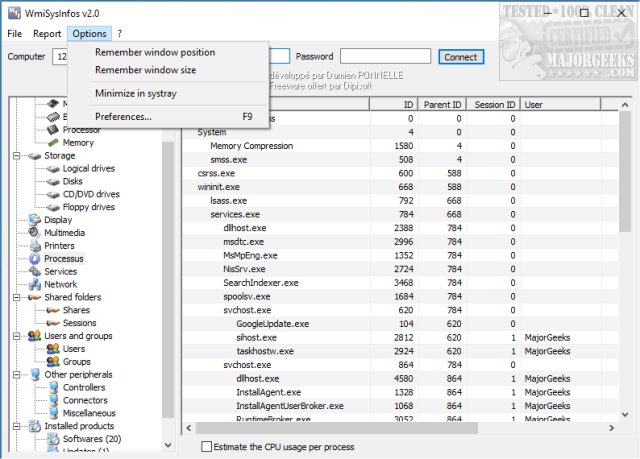The width and height of the screenshot is (640, 459).
Task: Click the Printers icon
Action: tap(36, 246)
